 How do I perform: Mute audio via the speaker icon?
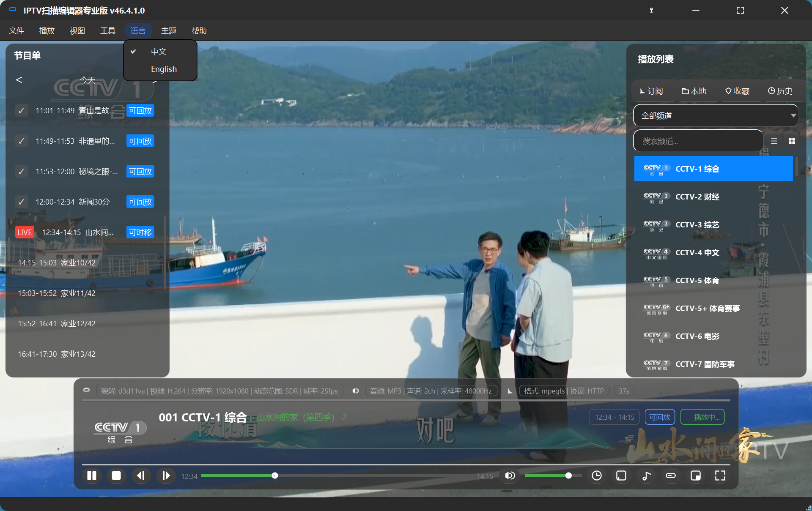click(x=510, y=476)
